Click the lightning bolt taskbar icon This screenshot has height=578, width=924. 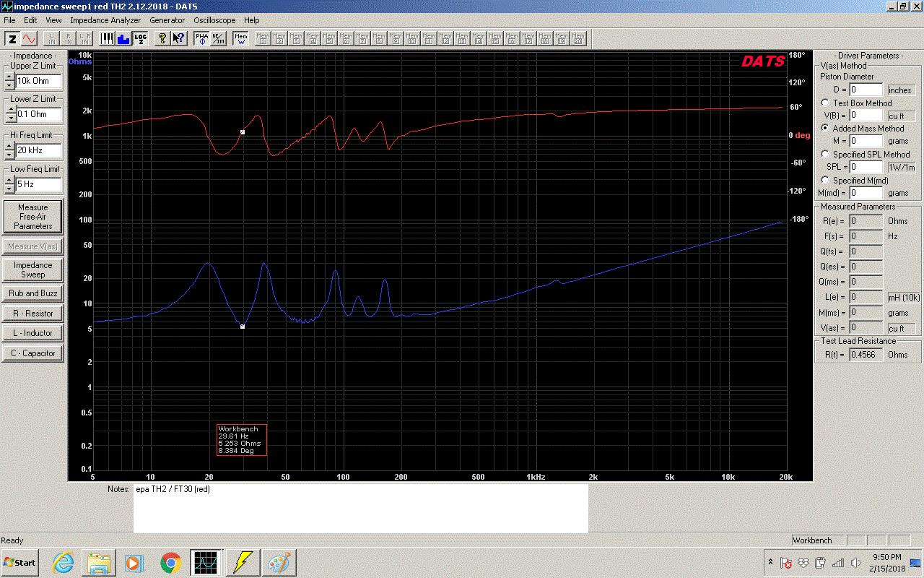click(x=242, y=562)
